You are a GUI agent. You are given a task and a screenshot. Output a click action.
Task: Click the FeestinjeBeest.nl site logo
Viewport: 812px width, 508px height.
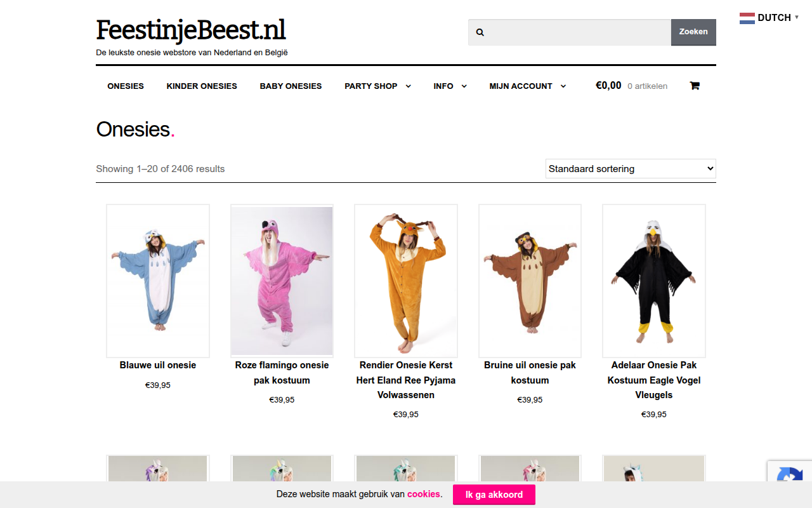coord(191,30)
